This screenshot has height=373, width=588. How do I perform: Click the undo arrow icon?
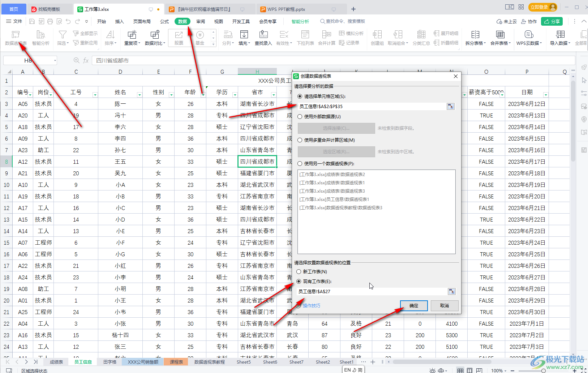68,21
